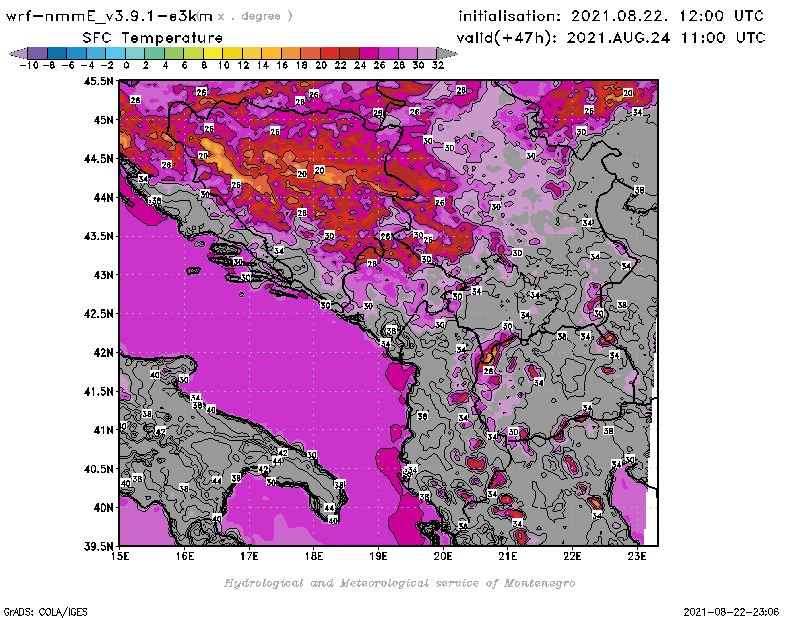Image resolution: width=800 pixels, height=618 pixels.
Task: Click the dark blue -8 to -6 legend swatch
Action: [x=57, y=53]
